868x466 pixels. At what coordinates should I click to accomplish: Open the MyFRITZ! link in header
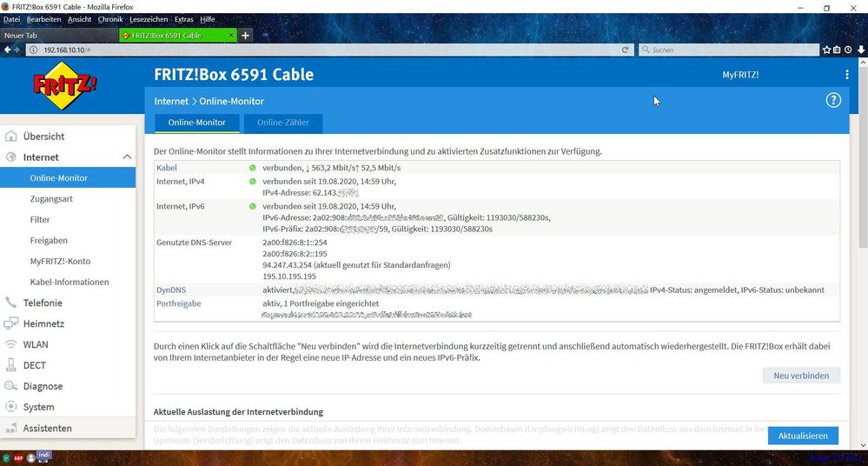click(x=740, y=75)
